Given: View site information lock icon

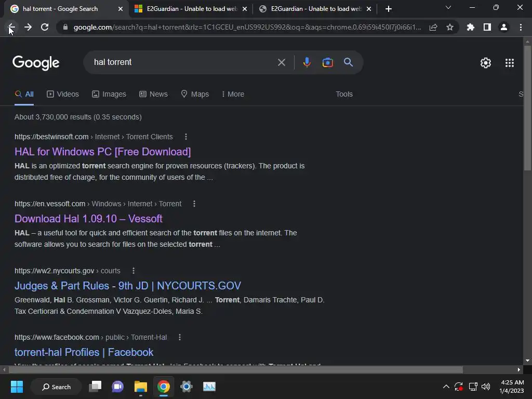Looking at the screenshot, I should (x=65, y=27).
